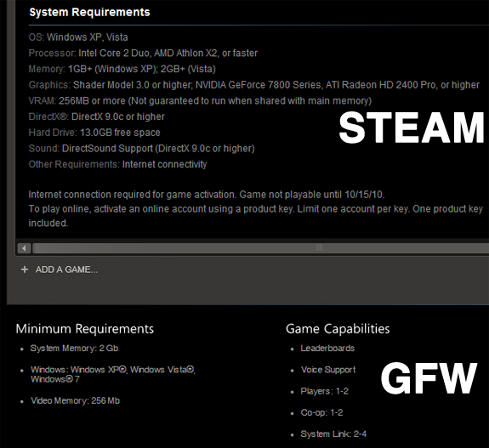The height and width of the screenshot is (448, 489).
Task: Click the Voice Support capability
Action: 328,370
